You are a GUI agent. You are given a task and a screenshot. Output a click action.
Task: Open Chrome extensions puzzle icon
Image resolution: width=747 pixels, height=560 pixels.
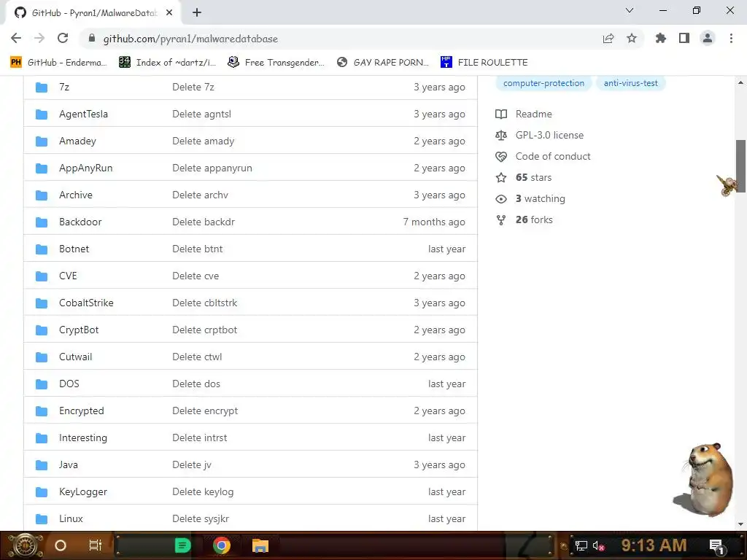(660, 38)
